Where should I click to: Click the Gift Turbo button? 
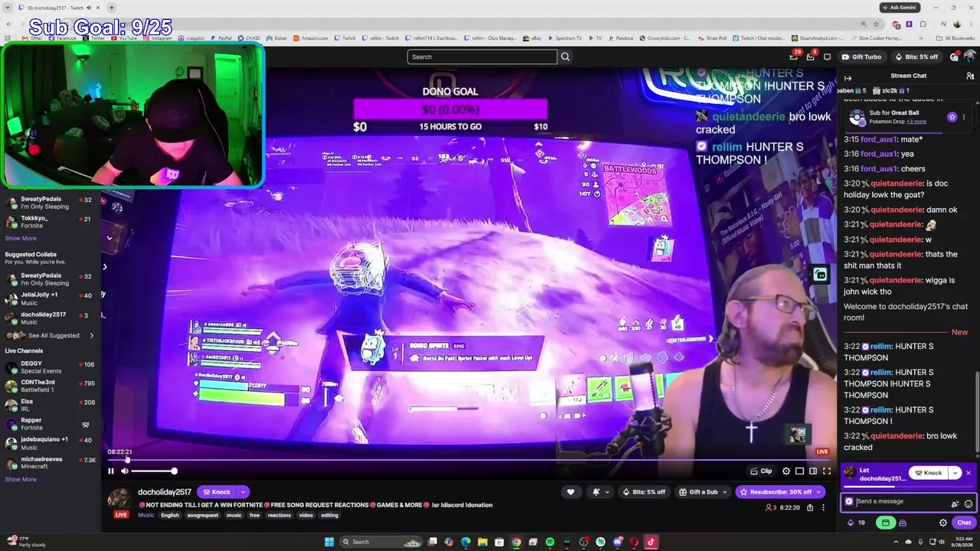(x=861, y=57)
